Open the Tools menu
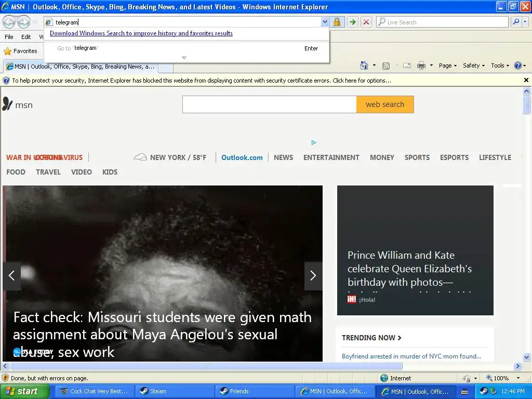The width and height of the screenshot is (532, 399). [x=500, y=65]
